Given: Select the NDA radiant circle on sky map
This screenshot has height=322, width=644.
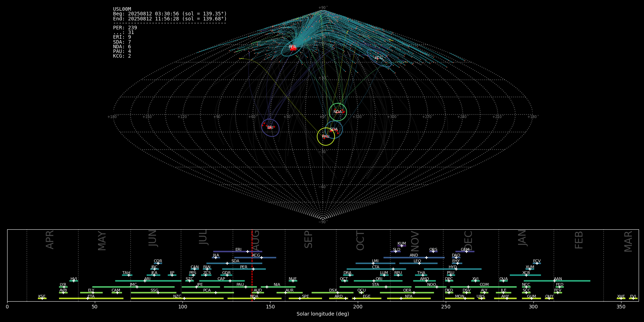Looking at the screenshot, I should click(338, 112).
